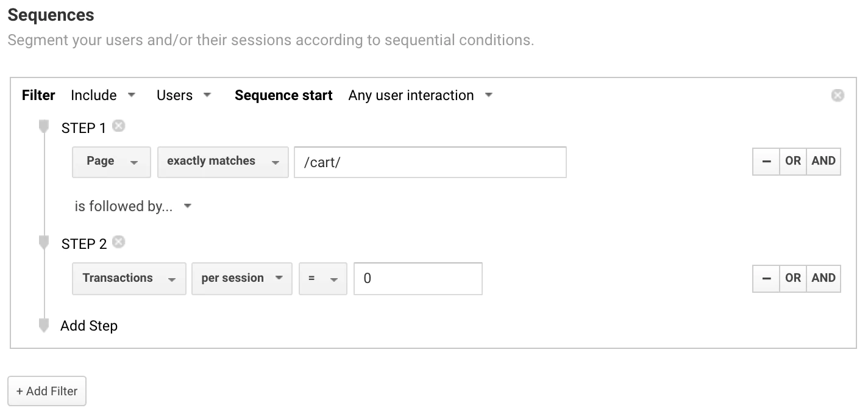Click the Add Step marker icon

pos(43,325)
